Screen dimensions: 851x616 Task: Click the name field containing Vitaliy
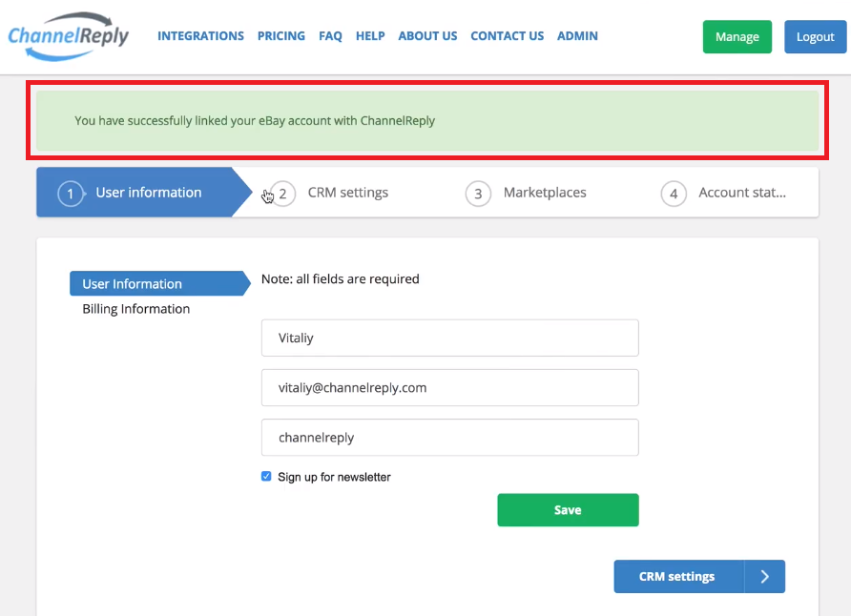click(x=450, y=338)
